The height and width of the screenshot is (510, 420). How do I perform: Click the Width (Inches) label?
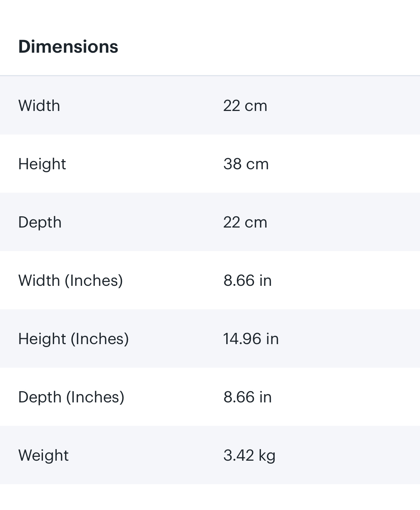point(71,281)
